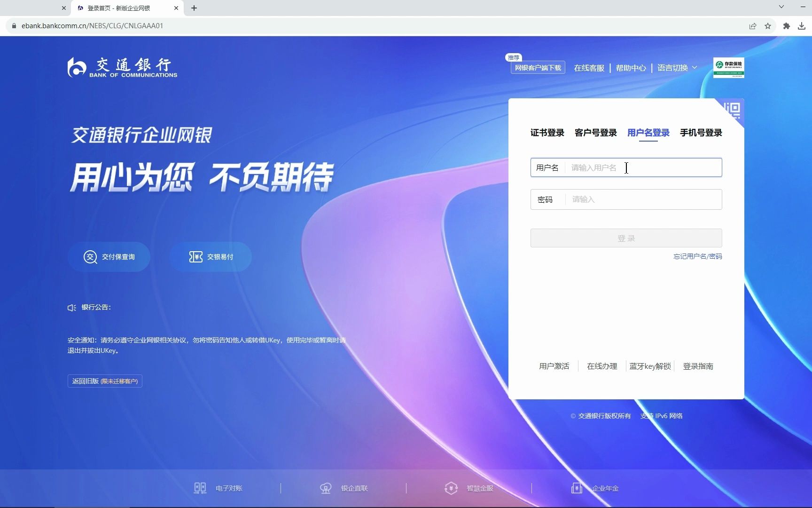Expand the 语言切换 dropdown
This screenshot has width=812, height=508.
point(677,68)
